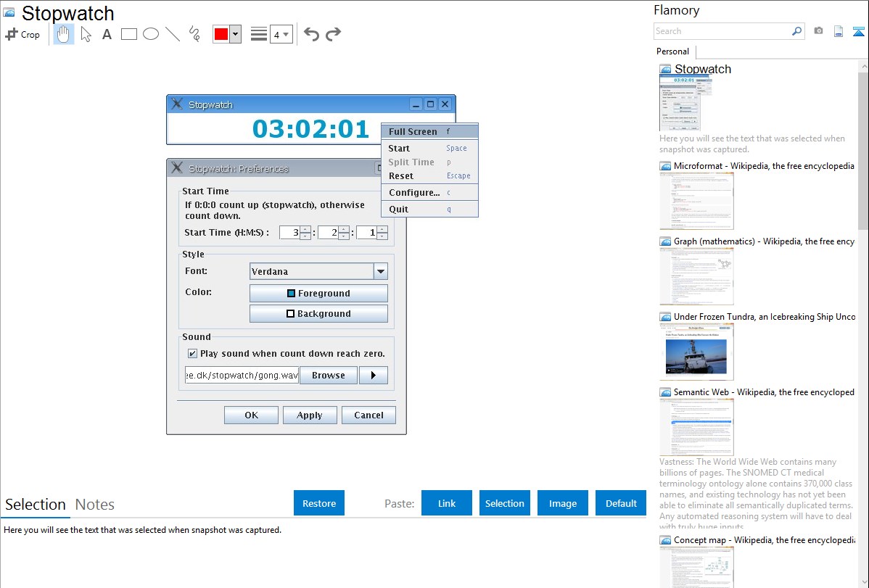This screenshot has height=588, width=869.
Task: Select the Crop tool
Action: (x=22, y=34)
